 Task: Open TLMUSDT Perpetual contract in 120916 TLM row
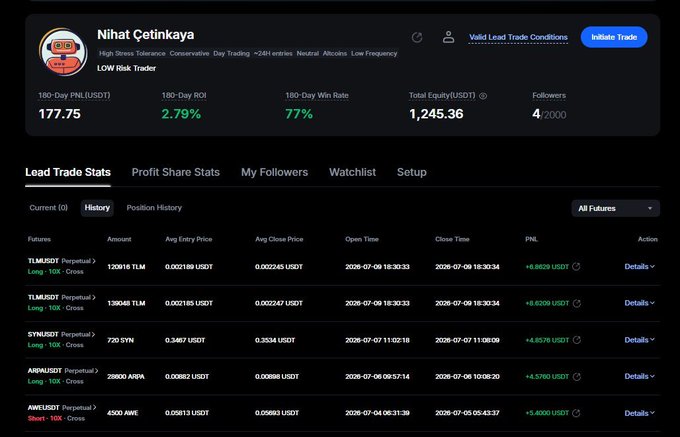(x=62, y=261)
